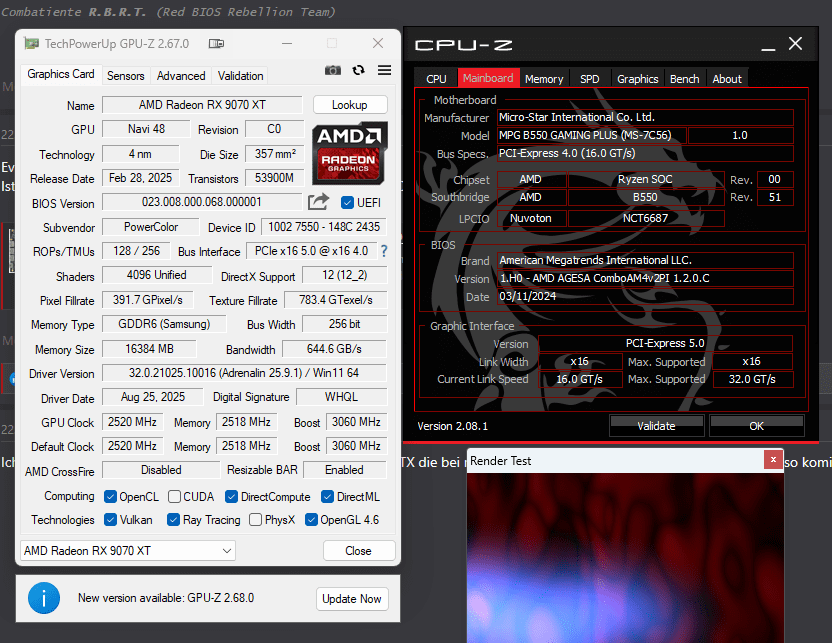Click the Render Test image area

pos(625,557)
